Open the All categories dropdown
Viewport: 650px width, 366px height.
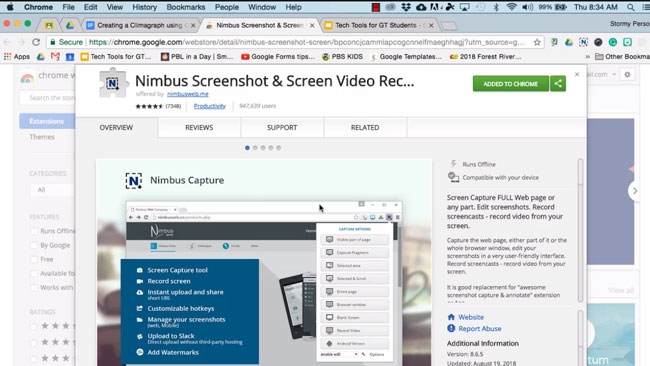pos(53,190)
